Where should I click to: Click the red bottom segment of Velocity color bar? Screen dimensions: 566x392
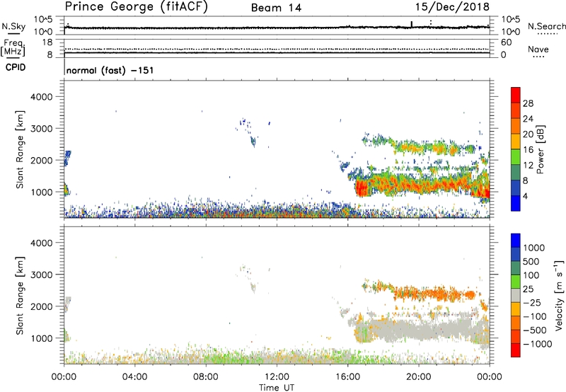tap(516, 350)
